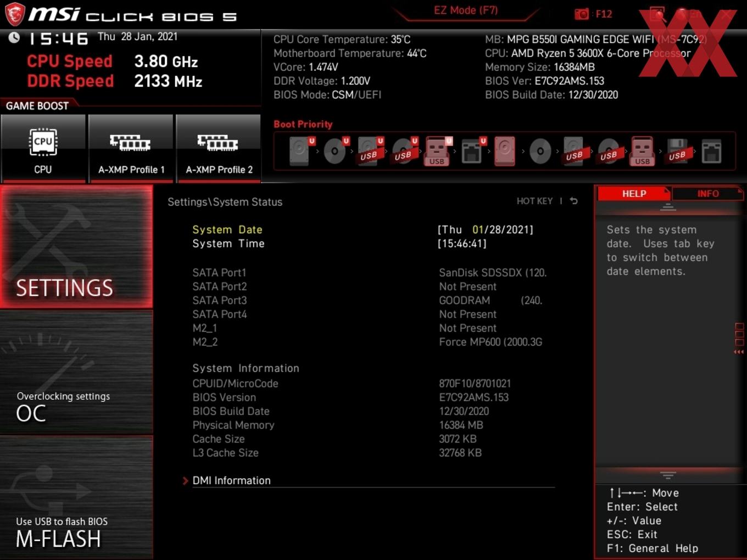Screen dimensions: 747x560
Task: Click the Settings\System Status breadcrumb
Action: point(225,201)
